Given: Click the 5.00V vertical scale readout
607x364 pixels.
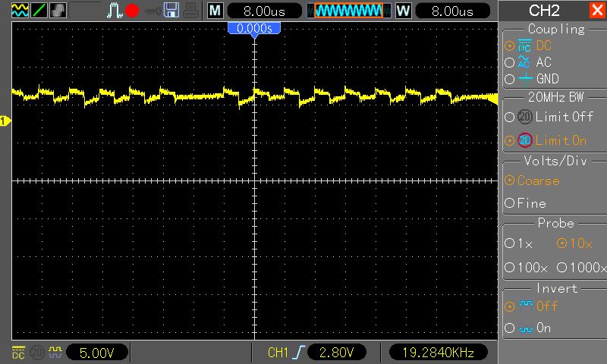Looking at the screenshot, I should (x=96, y=353).
